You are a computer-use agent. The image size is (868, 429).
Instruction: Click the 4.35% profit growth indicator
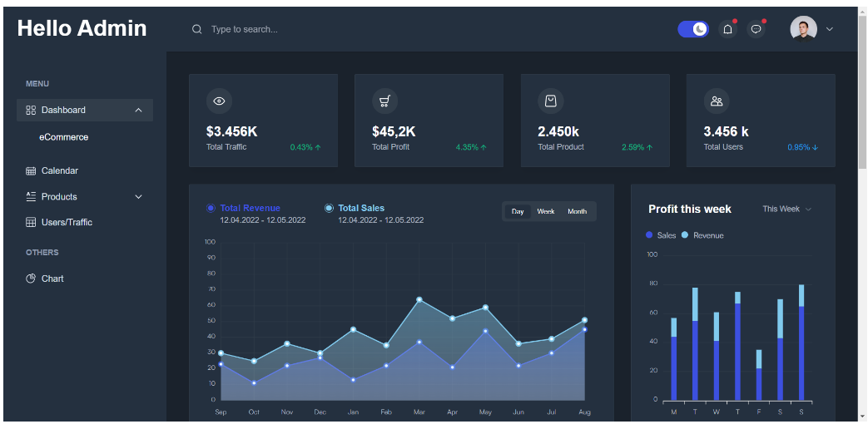tap(471, 148)
